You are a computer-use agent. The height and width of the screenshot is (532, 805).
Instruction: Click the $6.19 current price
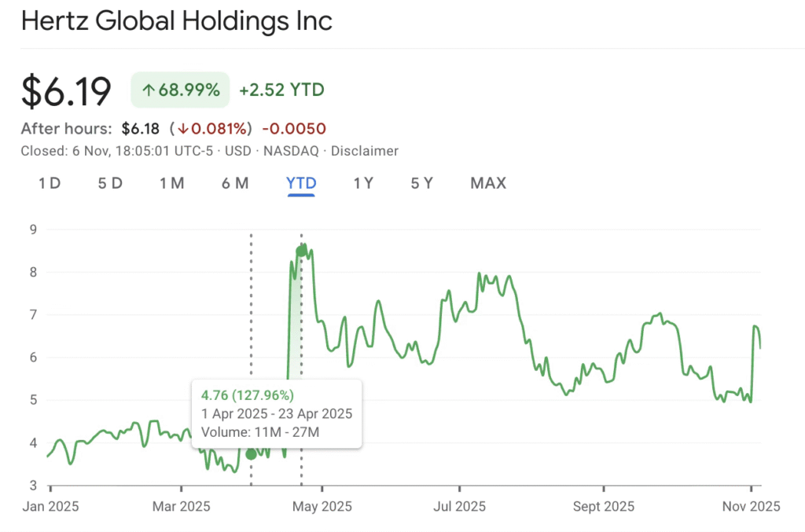[66, 91]
